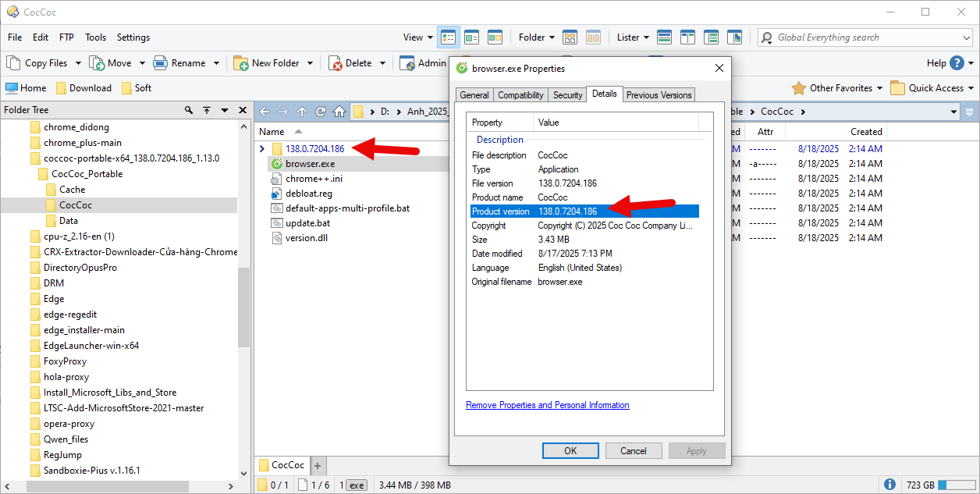Select chrome++.ini file in list
The height and width of the screenshot is (494, 980).
coord(314,179)
